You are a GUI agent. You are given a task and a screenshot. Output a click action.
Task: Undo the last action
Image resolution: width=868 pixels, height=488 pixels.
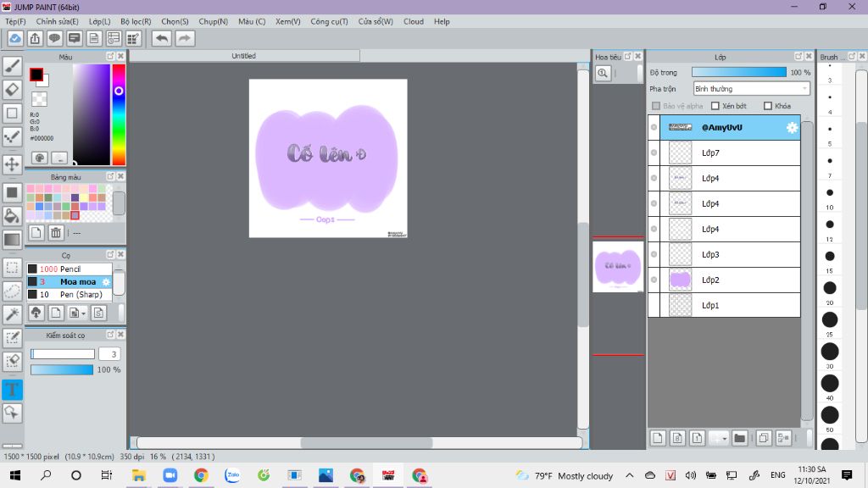162,38
